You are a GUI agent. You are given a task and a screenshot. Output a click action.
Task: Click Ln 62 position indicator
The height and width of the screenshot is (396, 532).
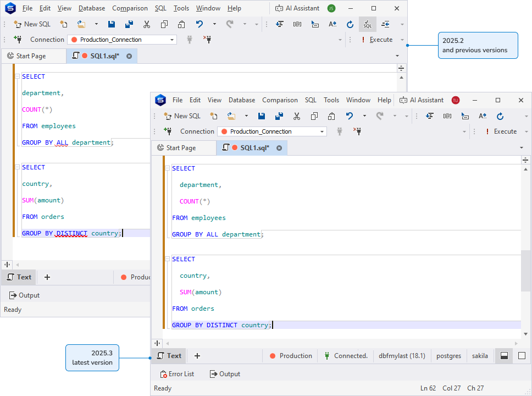point(428,388)
